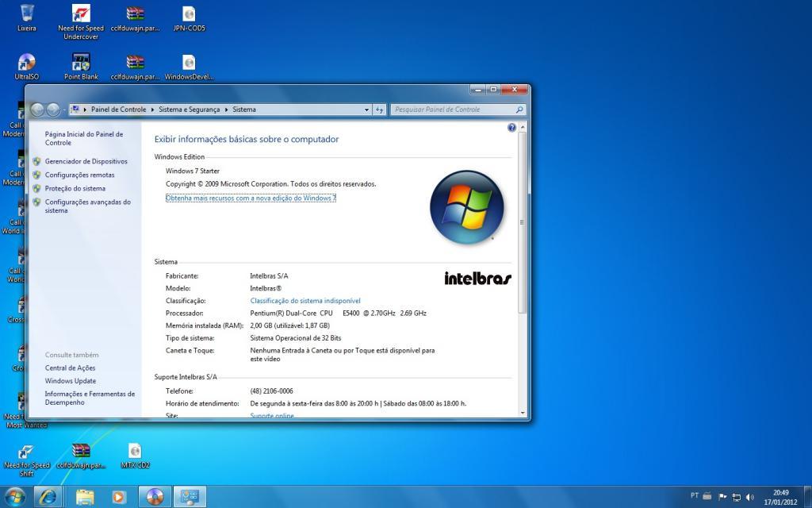Select the cclfduwajn archive beside Point Blank
Screen dimensions: 812x508
pos(135,67)
